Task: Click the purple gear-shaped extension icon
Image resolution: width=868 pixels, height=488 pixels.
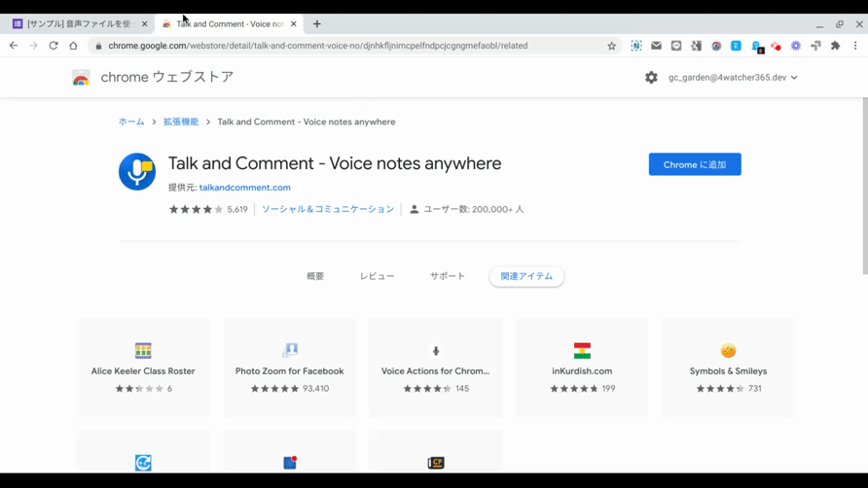Action: pos(795,46)
